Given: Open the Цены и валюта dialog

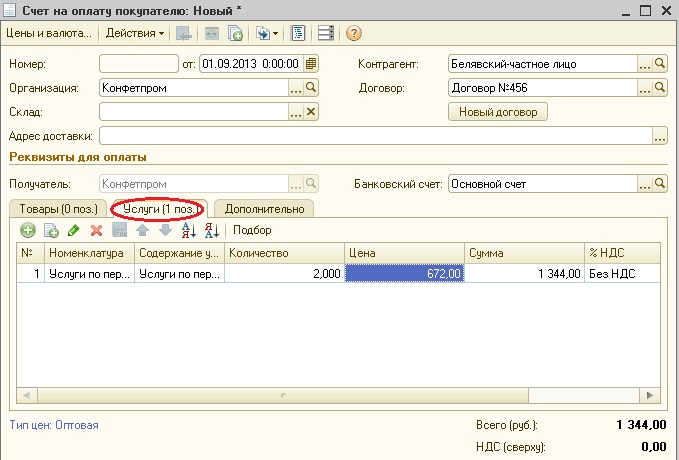Looking at the screenshot, I should point(49,33).
